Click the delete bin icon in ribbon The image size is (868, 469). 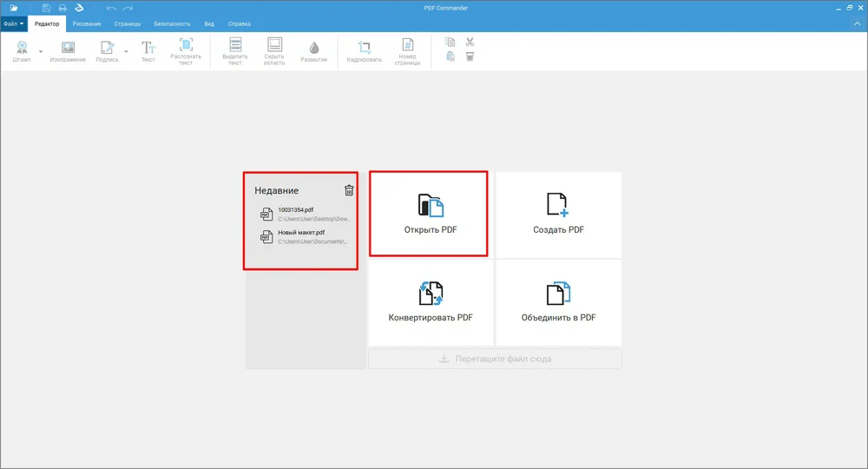pos(470,56)
